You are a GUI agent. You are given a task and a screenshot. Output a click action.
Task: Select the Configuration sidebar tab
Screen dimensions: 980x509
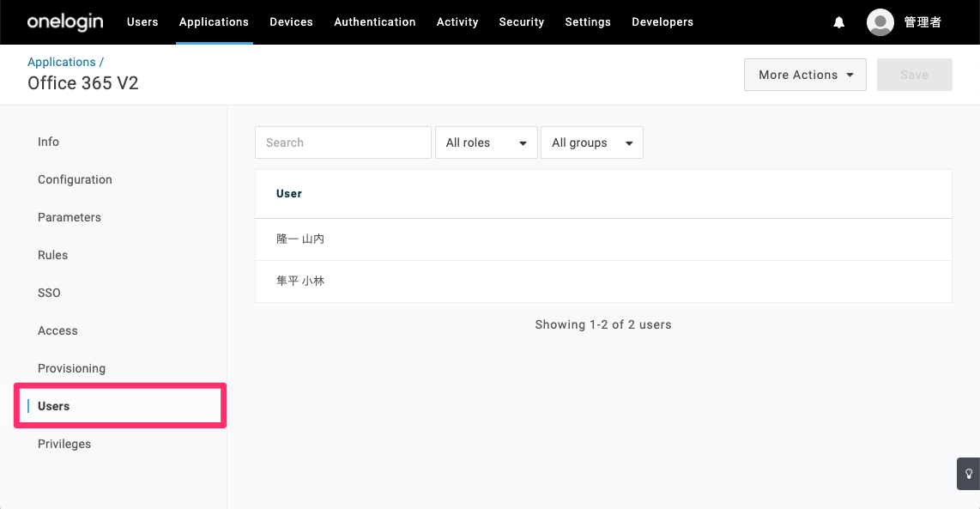point(75,179)
